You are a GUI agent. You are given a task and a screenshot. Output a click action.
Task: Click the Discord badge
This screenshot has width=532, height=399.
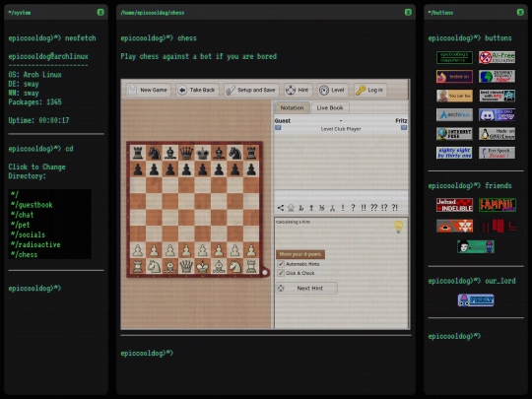point(498,114)
